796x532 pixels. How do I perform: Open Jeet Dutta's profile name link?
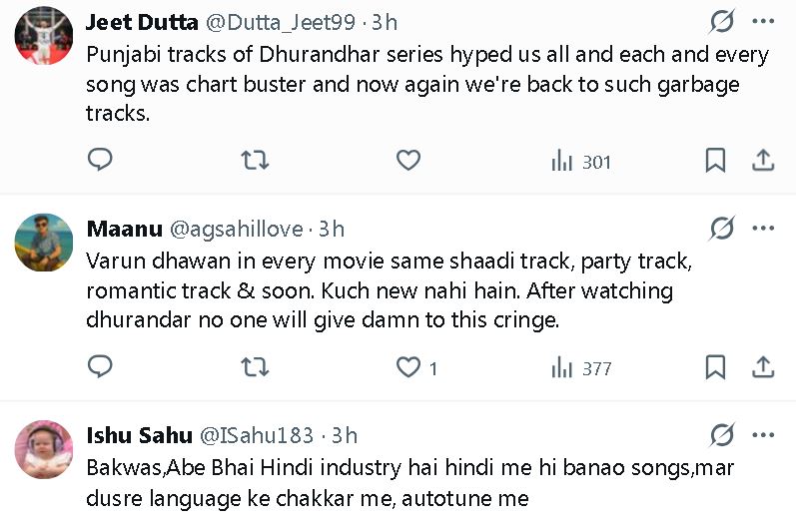click(x=140, y=22)
